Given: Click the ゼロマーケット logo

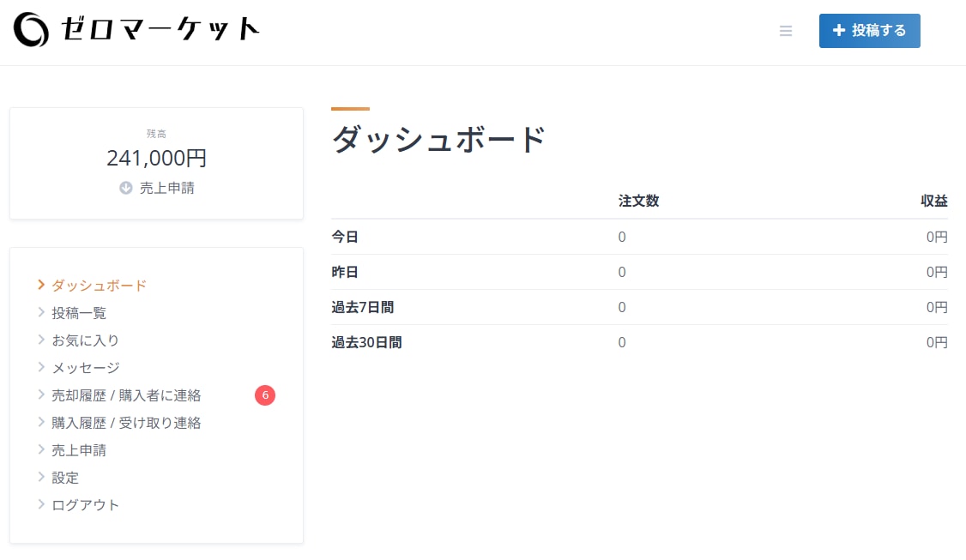Looking at the screenshot, I should [x=136, y=29].
